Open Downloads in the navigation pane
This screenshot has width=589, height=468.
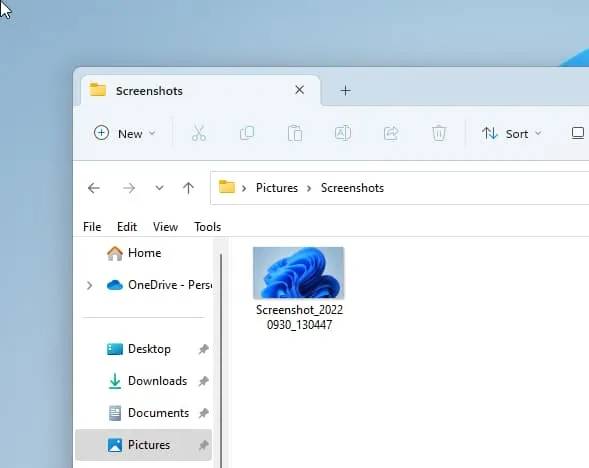pos(144,381)
